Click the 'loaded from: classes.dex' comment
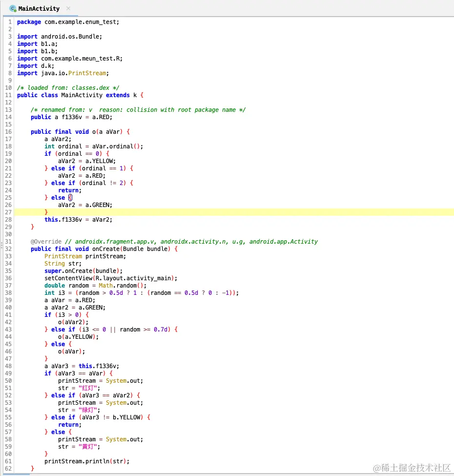The image size is (454, 476). tap(68, 88)
